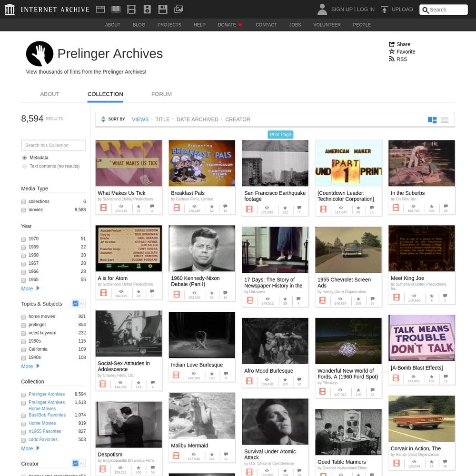
Task: Switch to list view icon
Action: pyautogui.click(x=445, y=120)
